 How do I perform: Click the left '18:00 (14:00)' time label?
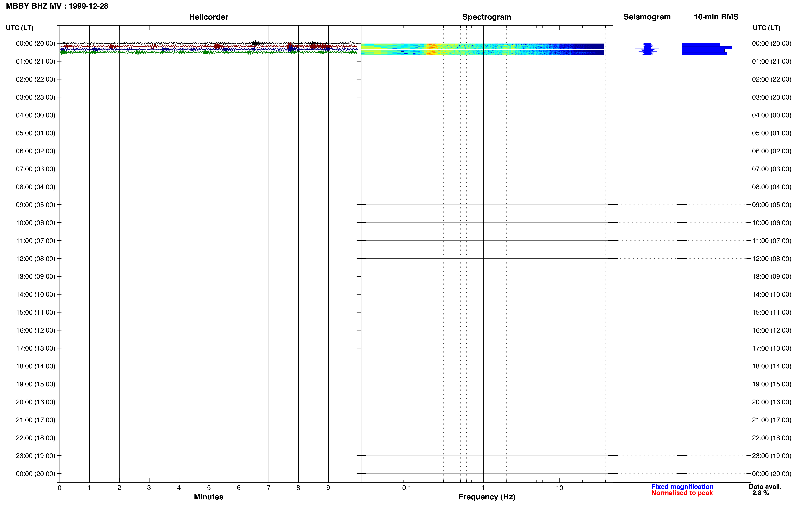click(36, 366)
